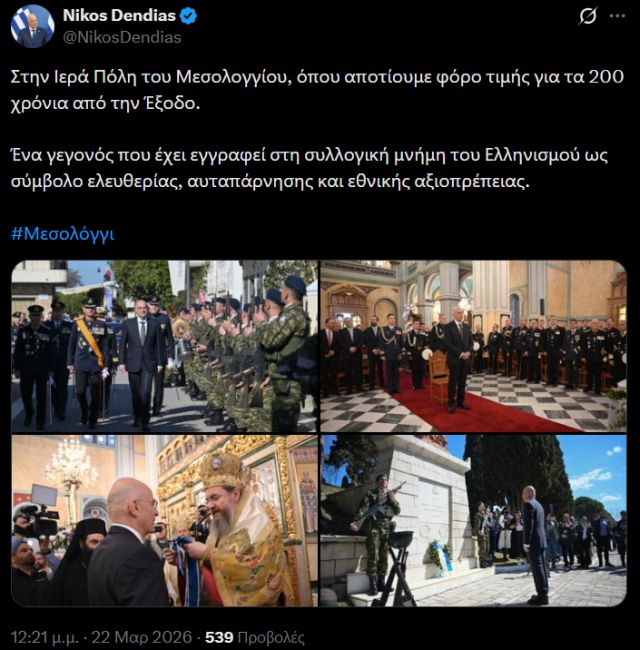Open the church interior red carpet photo
This screenshot has height=650, width=640.
pyautogui.click(x=473, y=346)
